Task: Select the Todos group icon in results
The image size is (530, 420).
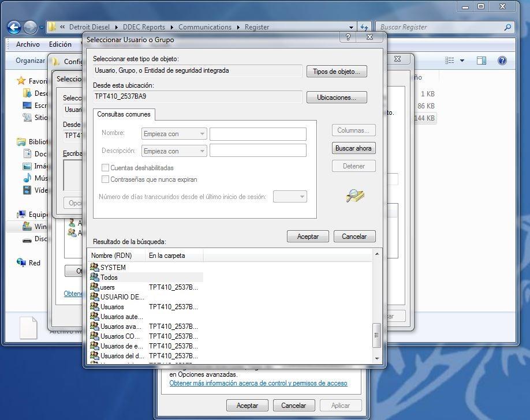Action: coord(94,277)
